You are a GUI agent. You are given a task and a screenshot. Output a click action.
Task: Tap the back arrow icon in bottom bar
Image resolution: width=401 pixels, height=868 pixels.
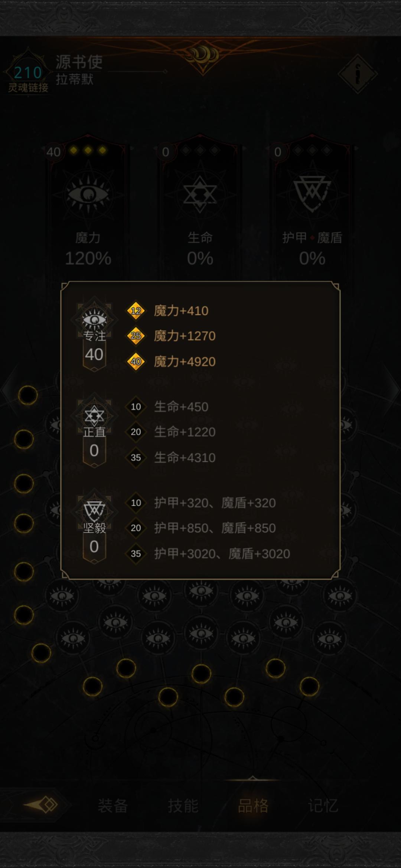click(x=42, y=805)
